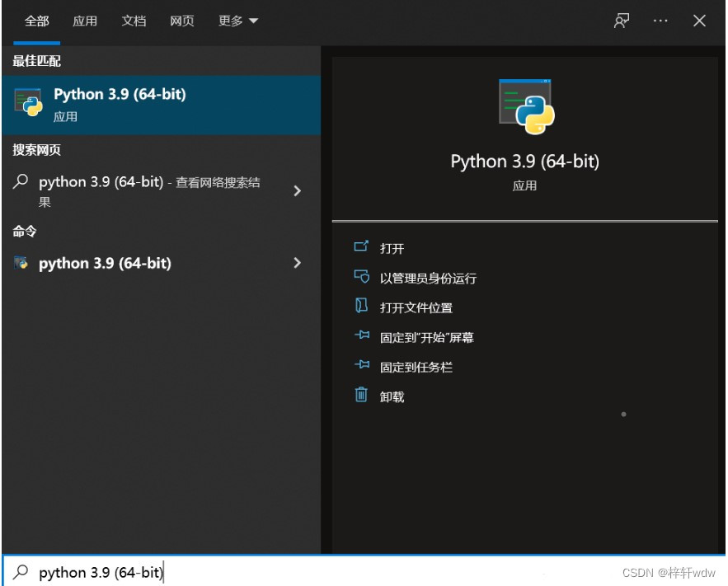Viewport: 728px width, 586px height.
Task: Click 打开 to open Python
Action: pos(392,248)
